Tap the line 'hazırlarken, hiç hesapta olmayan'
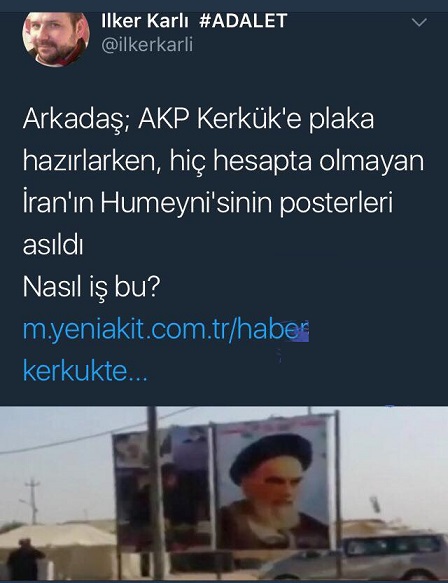This screenshot has width=448, height=583. [223, 162]
